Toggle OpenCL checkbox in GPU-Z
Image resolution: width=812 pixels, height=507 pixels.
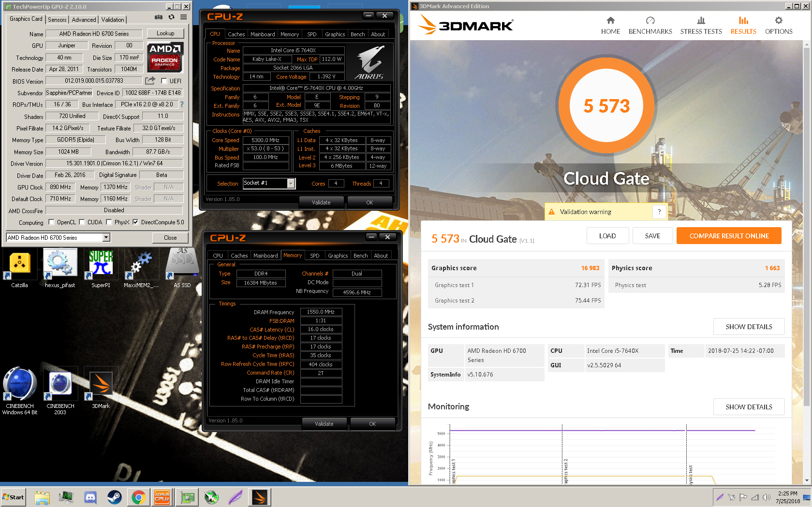coord(51,222)
